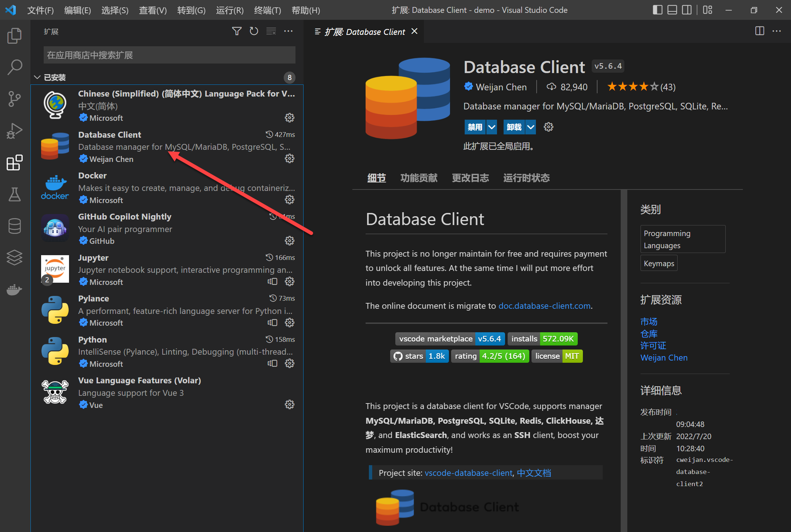Image resolution: width=791 pixels, height=532 pixels.
Task: Click the 卸载 uninstall button
Action: (x=514, y=127)
